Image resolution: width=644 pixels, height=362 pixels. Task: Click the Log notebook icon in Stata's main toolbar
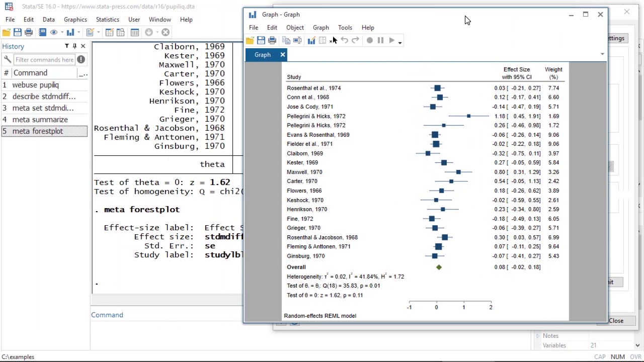42,32
